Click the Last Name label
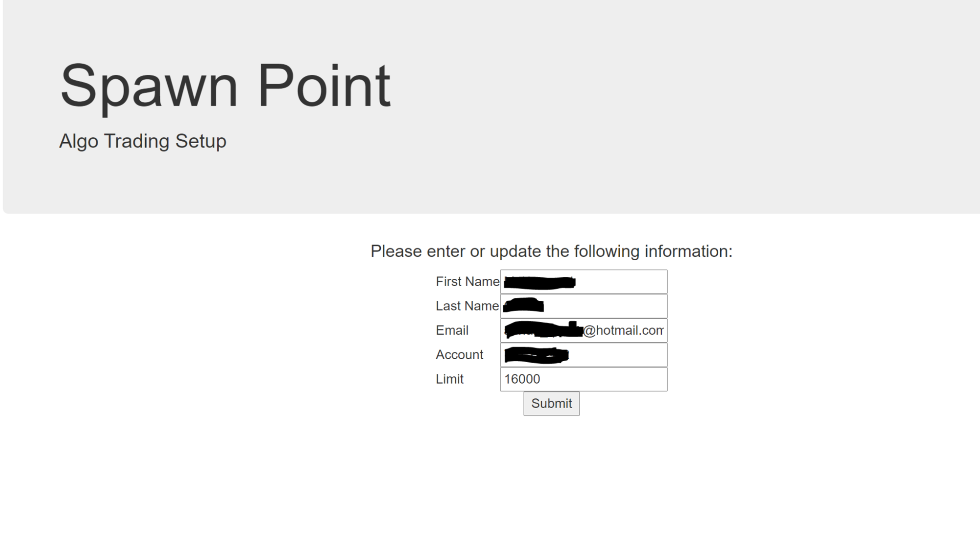The width and height of the screenshot is (980, 534). [467, 306]
